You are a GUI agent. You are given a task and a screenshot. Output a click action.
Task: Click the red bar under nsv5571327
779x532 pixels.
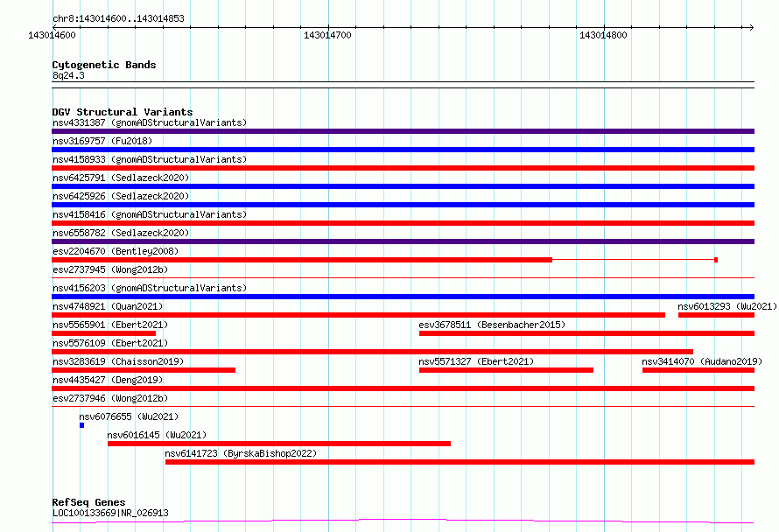point(506,370)
